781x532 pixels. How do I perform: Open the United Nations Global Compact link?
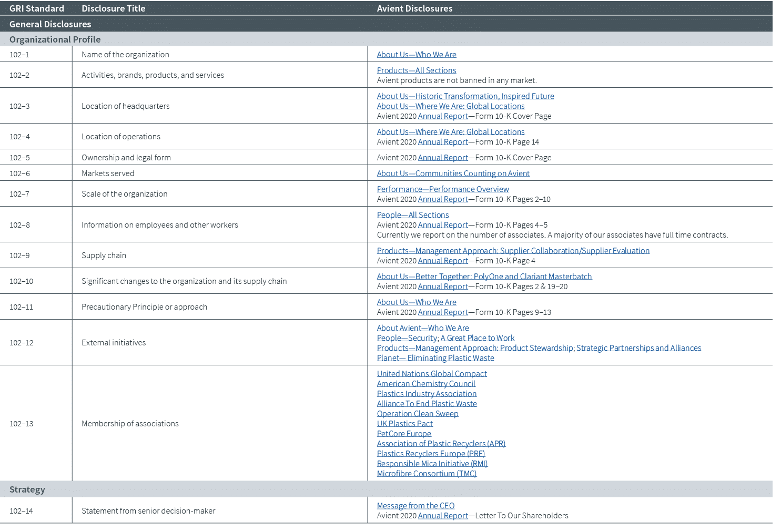(x=432, y=373)
